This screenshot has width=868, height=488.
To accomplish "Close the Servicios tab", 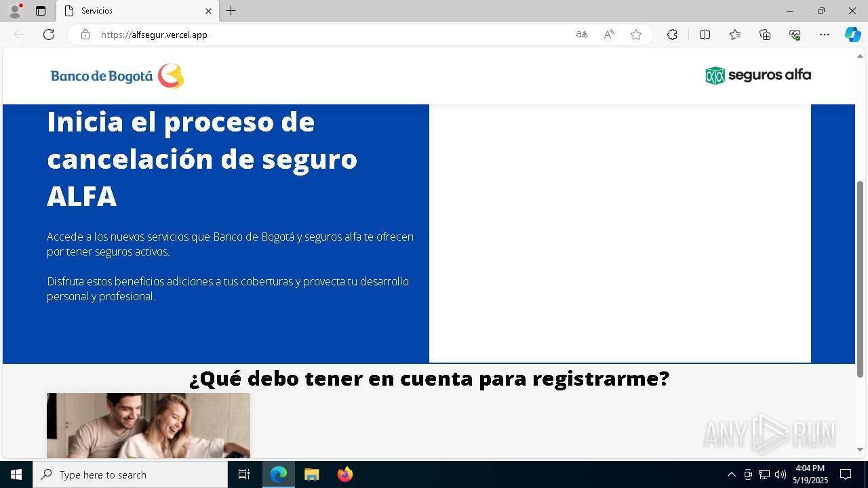I will click(x=208, y=11).
